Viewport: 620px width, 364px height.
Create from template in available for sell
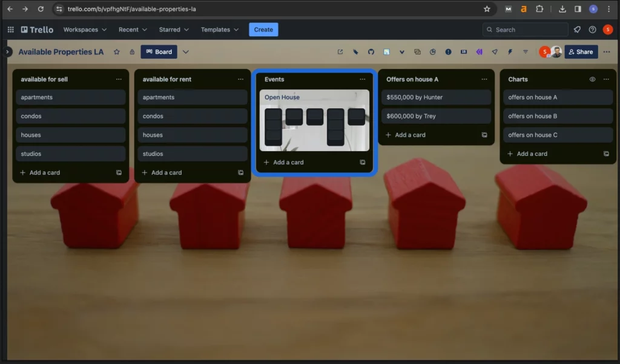[119, 172]
